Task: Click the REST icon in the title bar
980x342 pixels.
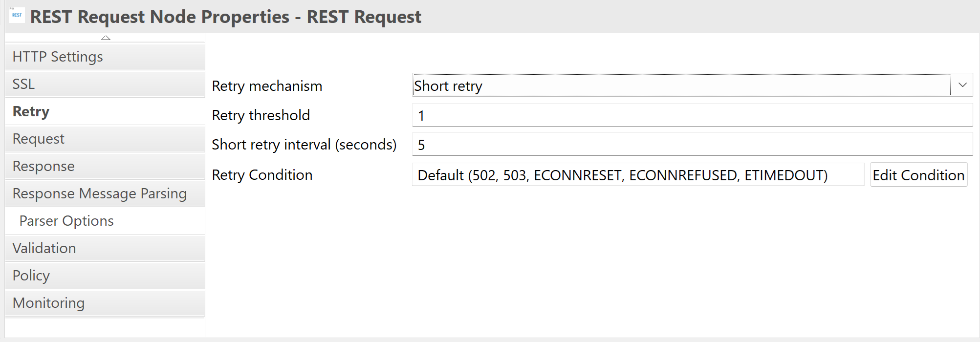Action: 17,15
